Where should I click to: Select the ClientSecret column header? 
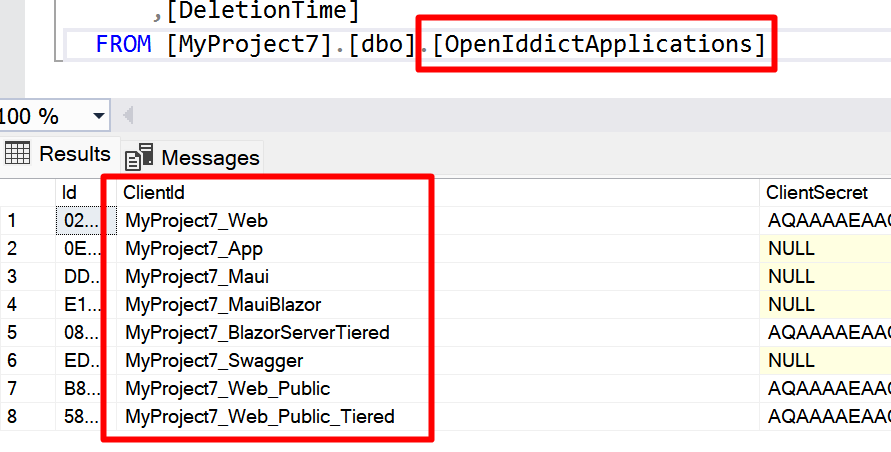click(x=815, y=192)
